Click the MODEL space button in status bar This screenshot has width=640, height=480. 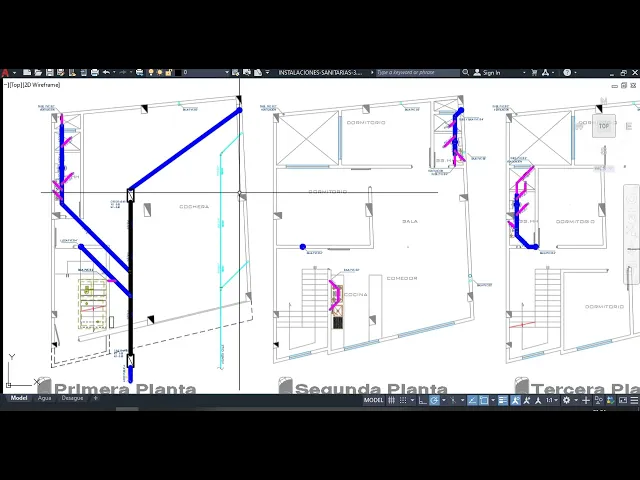click(373, 400)
